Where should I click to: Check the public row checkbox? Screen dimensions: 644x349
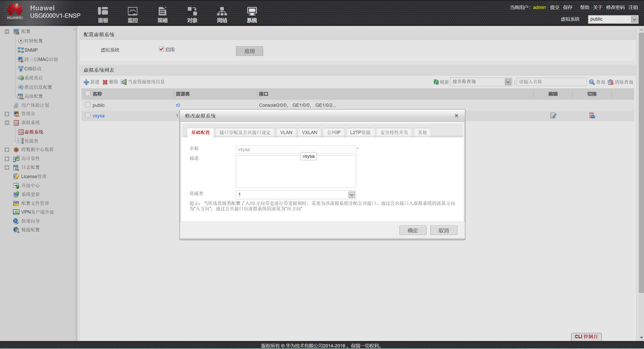[x=88, y=105]
